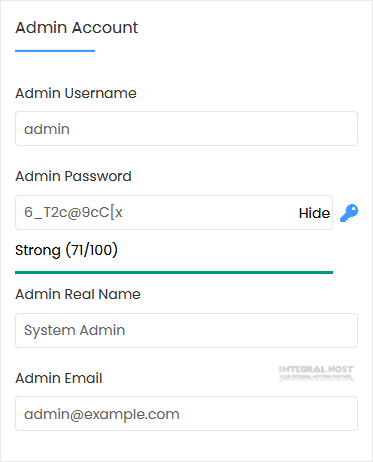Click the Admin Real Name label

point(78,294)
